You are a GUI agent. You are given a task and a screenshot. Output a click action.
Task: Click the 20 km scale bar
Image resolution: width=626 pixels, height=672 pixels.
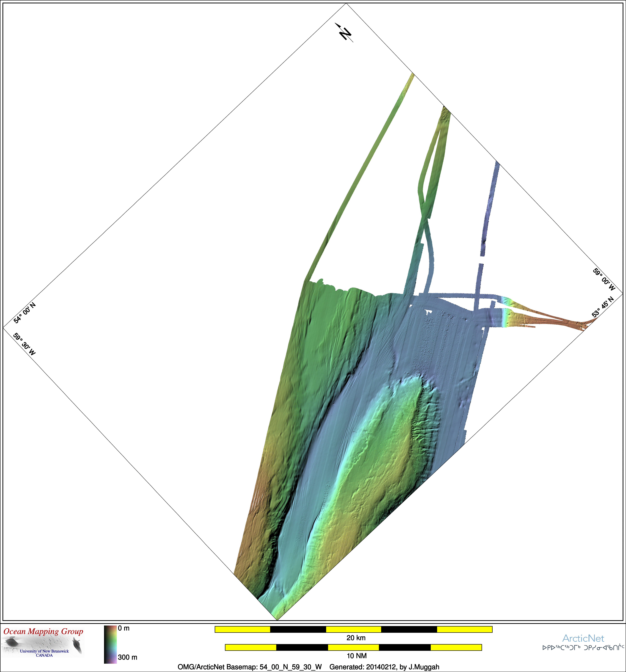click(353, 629)
